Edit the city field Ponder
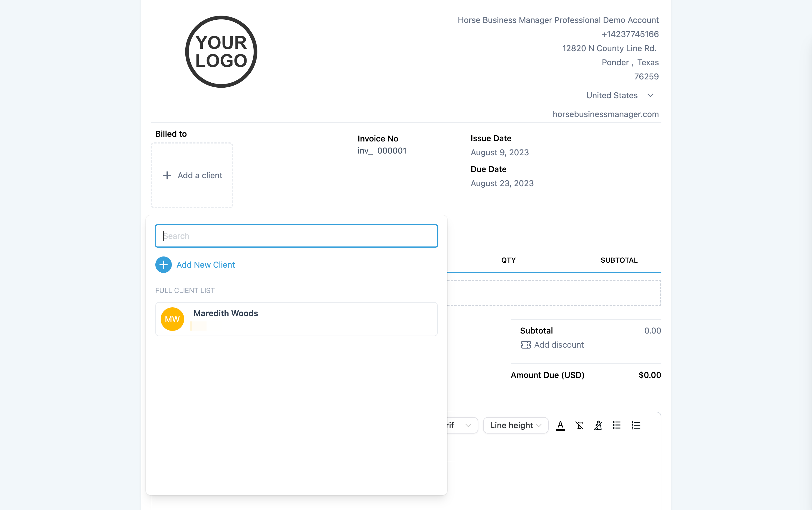Viewport: 812px width, 510px height. coord(615,63)
